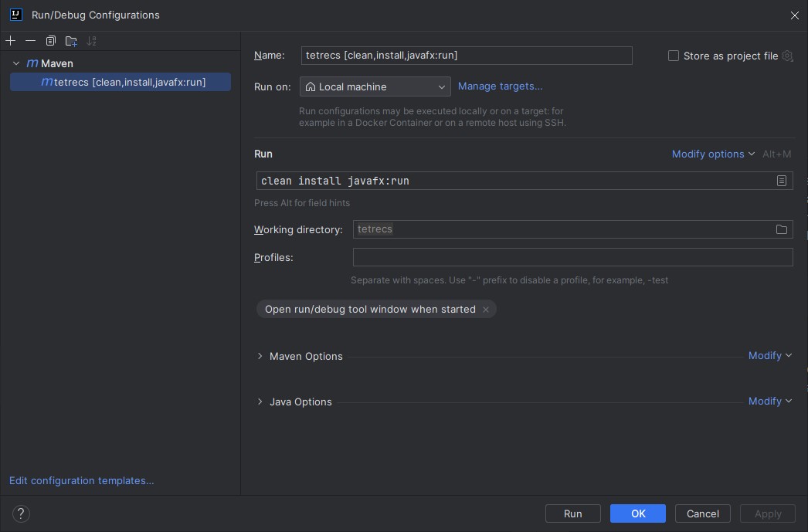Click inside the Profiles input field

click(572, 257)
